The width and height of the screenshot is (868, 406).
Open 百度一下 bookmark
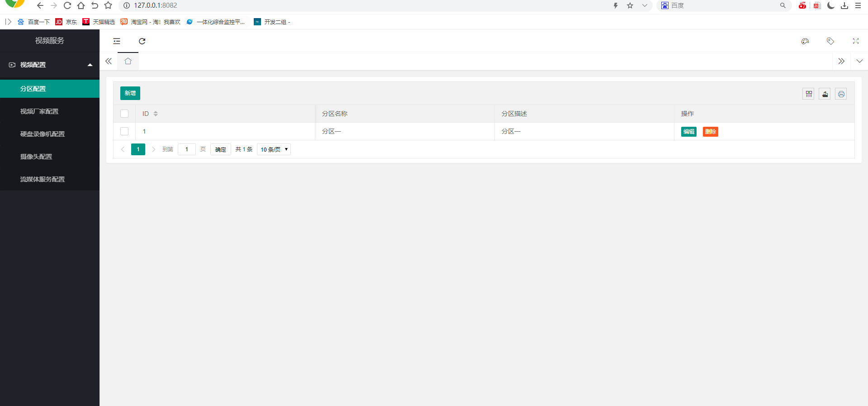(34, 22)
